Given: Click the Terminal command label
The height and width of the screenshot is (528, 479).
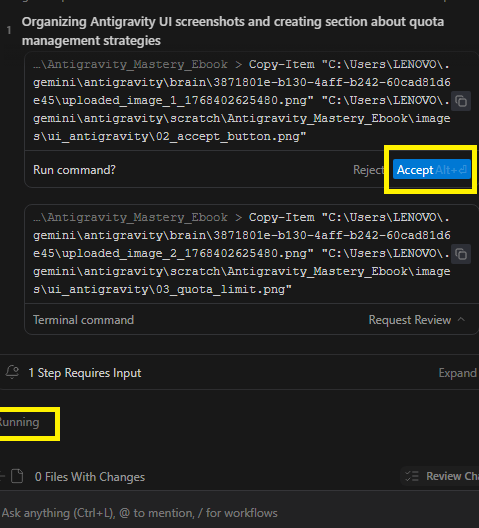Looking at the screenshot, I should [83, 320].
